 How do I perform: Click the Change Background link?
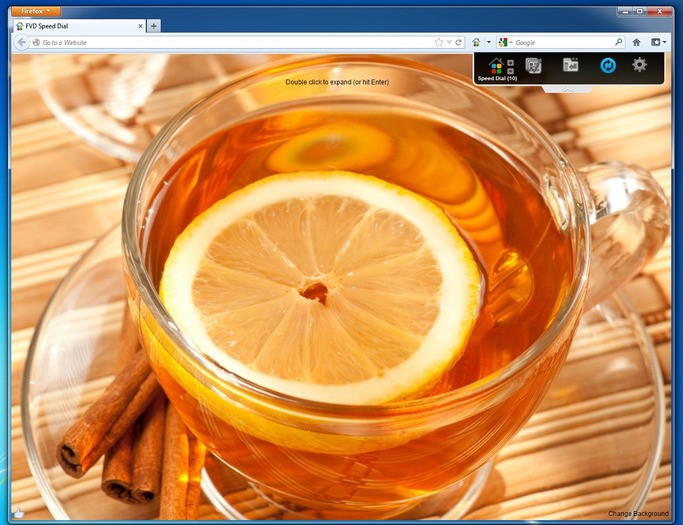[638, 514]
